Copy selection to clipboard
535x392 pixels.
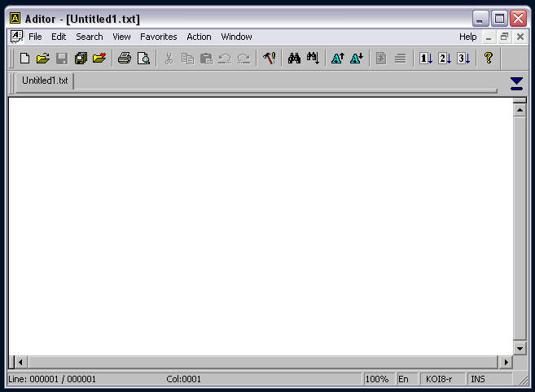point(187,59)
